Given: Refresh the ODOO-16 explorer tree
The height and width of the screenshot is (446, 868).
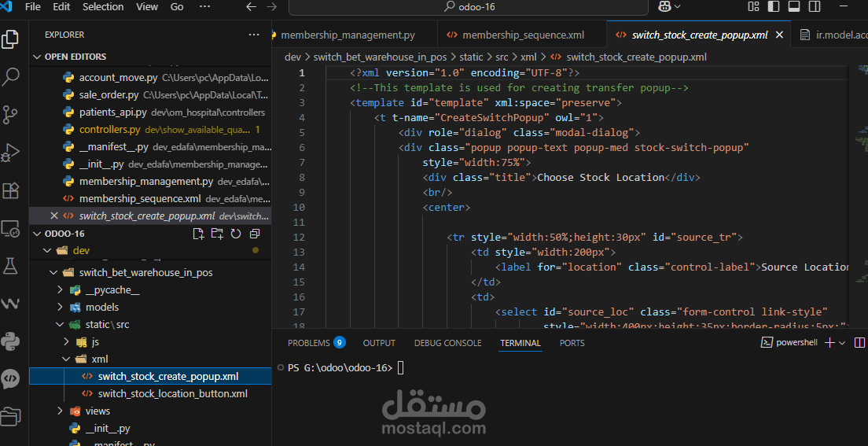Looking at the screenshot, I should (x=236, y=234).
